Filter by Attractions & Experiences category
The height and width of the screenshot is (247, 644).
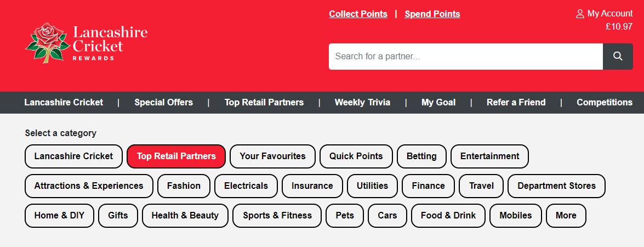(89, 186)
